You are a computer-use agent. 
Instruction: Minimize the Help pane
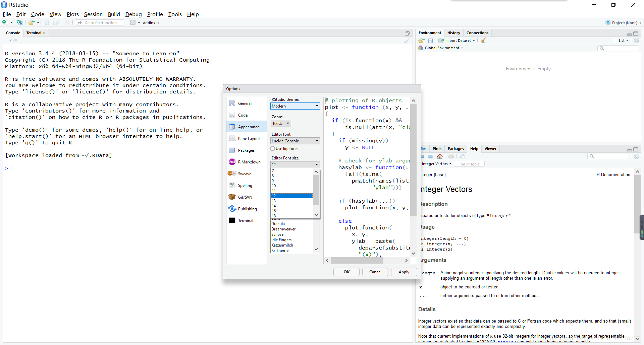tap(629, 150)
